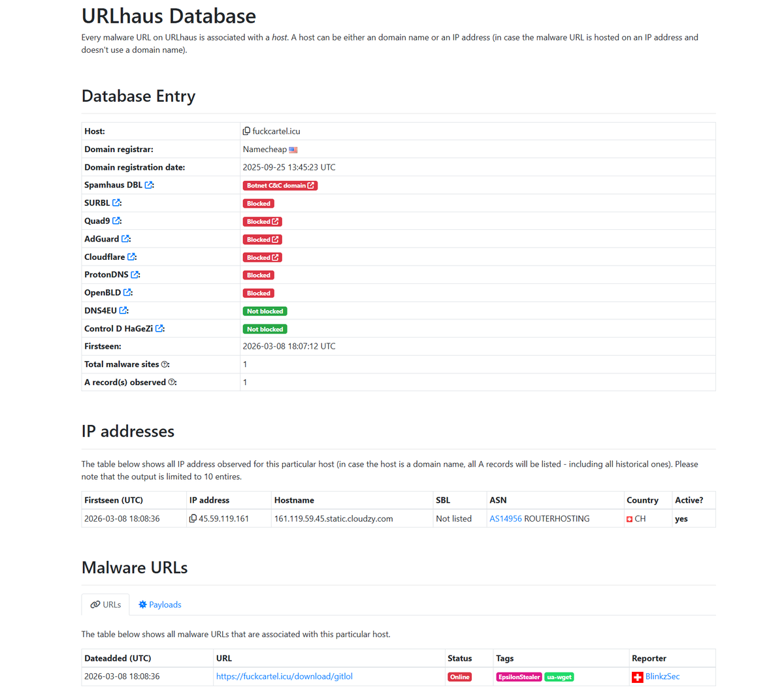Click Blocked badge in Cloudflare row
Image resolution: width=784 pixels, height=694 pixels.
(263, 257)
